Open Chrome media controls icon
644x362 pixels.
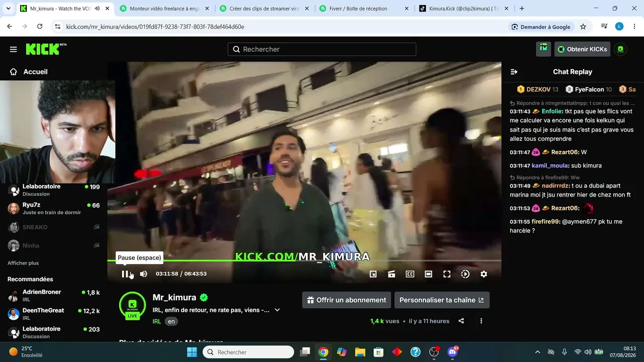[x=604, y=27]
